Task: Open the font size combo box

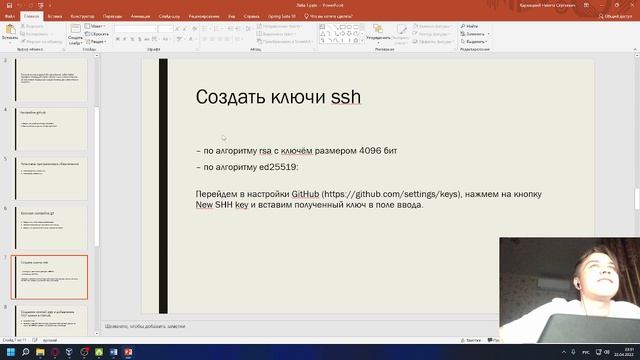Action: coord(165,29)
